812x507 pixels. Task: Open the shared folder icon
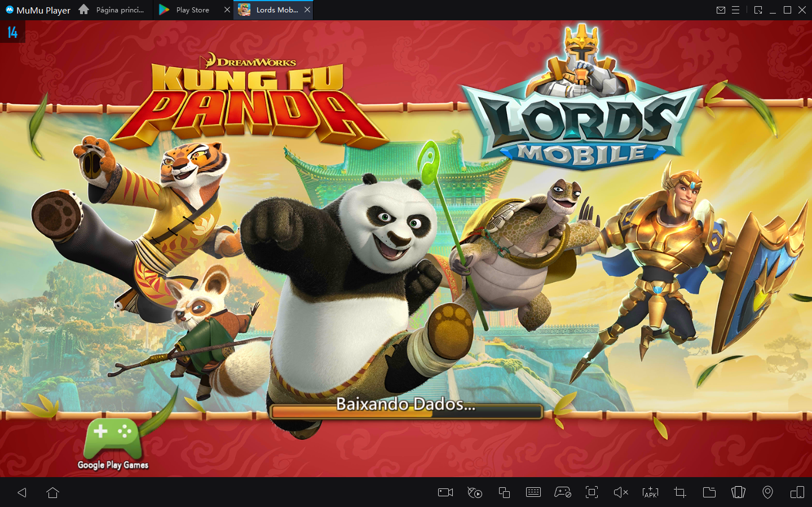(x=709, y=492)
